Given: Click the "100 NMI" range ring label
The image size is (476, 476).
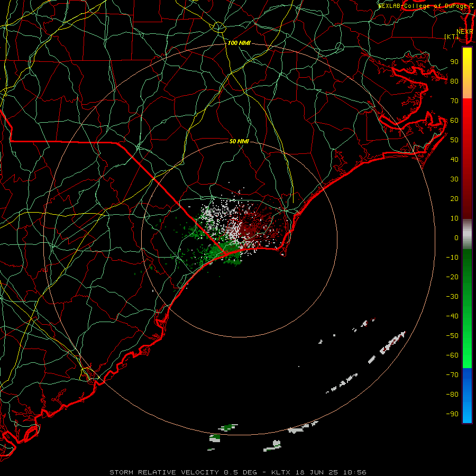Looking at the screenshot, I should point(239,43).
